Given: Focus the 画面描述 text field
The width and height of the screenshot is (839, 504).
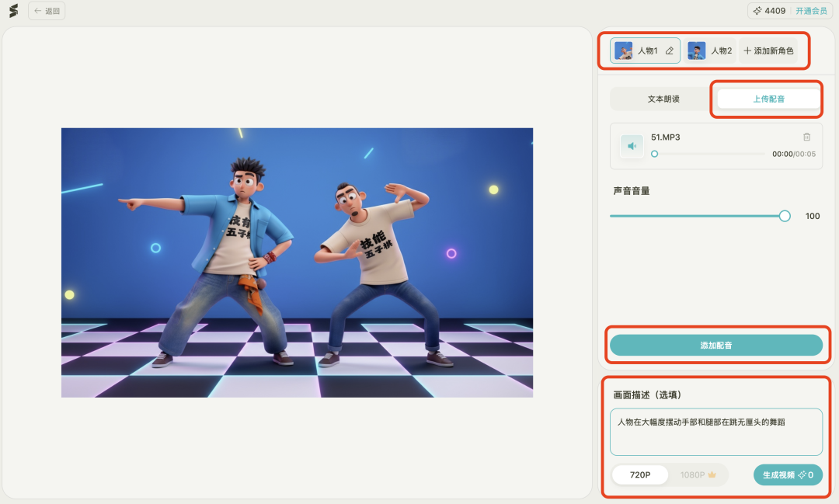Looking at the screenshot, I should coord(715,432).
